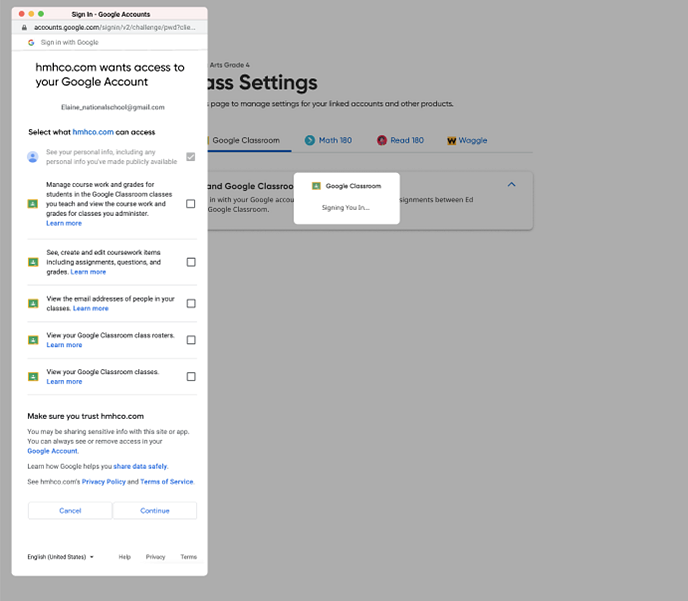Click Classroom icon in Signing You In dialog

click(x=316, y=186)
